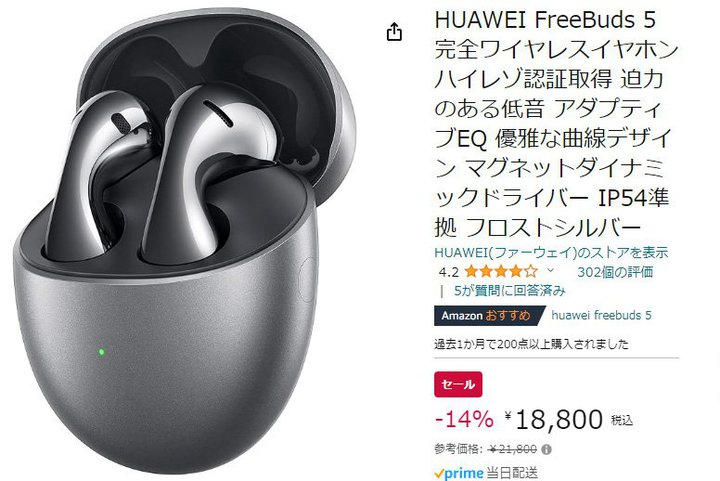Click the ¥18,800 sale price
Screen dimensions: 720x481
pyautogui.click(x=555, y=419)
